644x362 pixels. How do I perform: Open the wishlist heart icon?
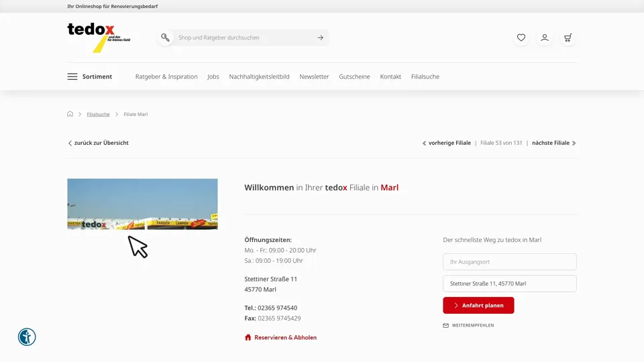[521, 38]
